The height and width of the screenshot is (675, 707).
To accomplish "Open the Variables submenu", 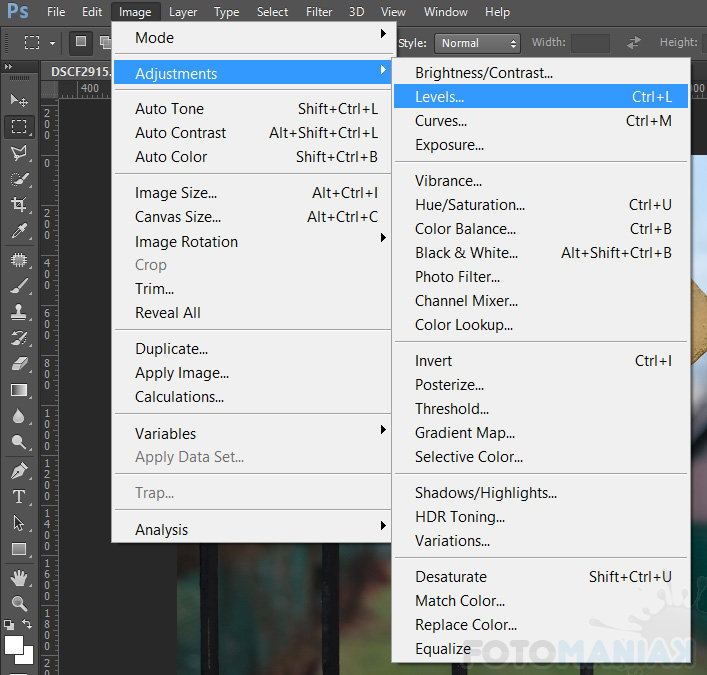I will (x=254, y=433).
